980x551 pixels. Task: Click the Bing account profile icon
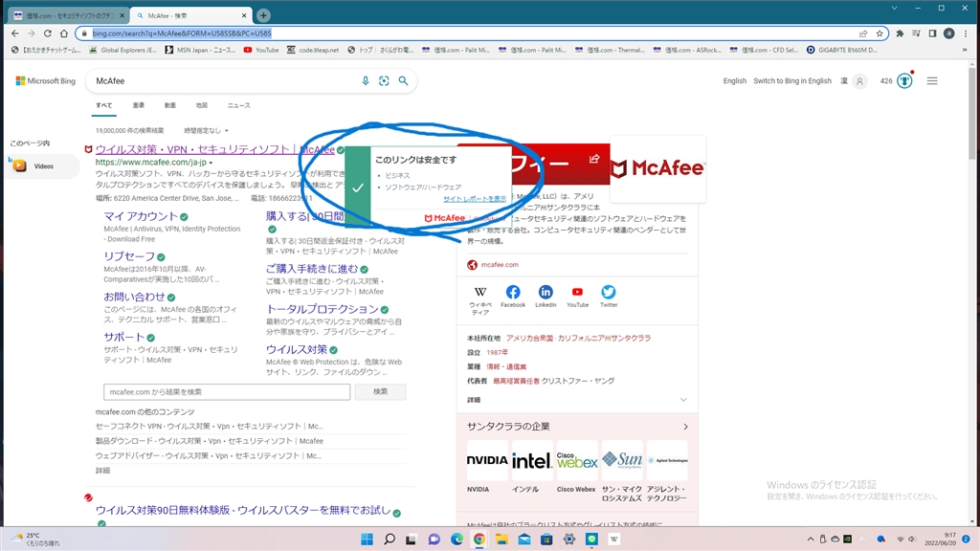pyautogui.click(x=859, y=80)
